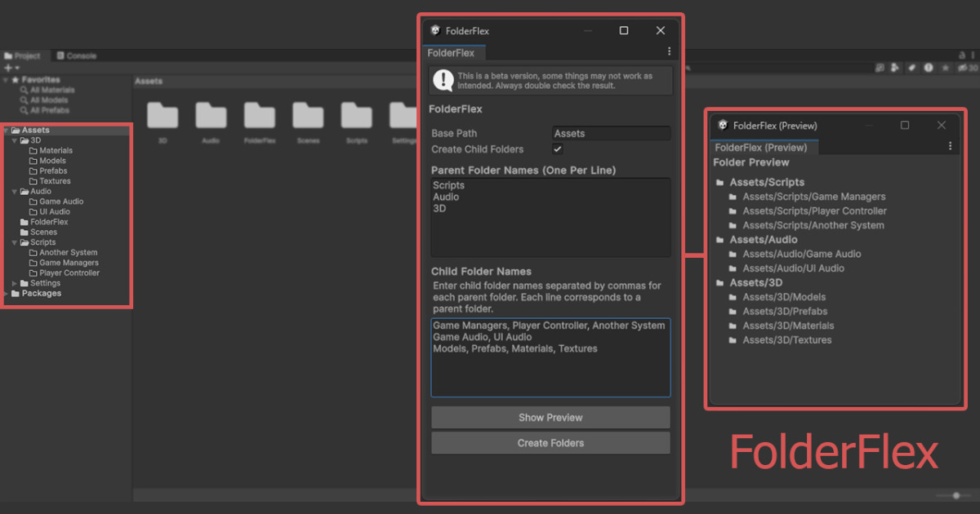This screenshot has height=514, width=980.
Task: Open the Assets 3D folder thumbnail
Action: click(x=163, y=116)
